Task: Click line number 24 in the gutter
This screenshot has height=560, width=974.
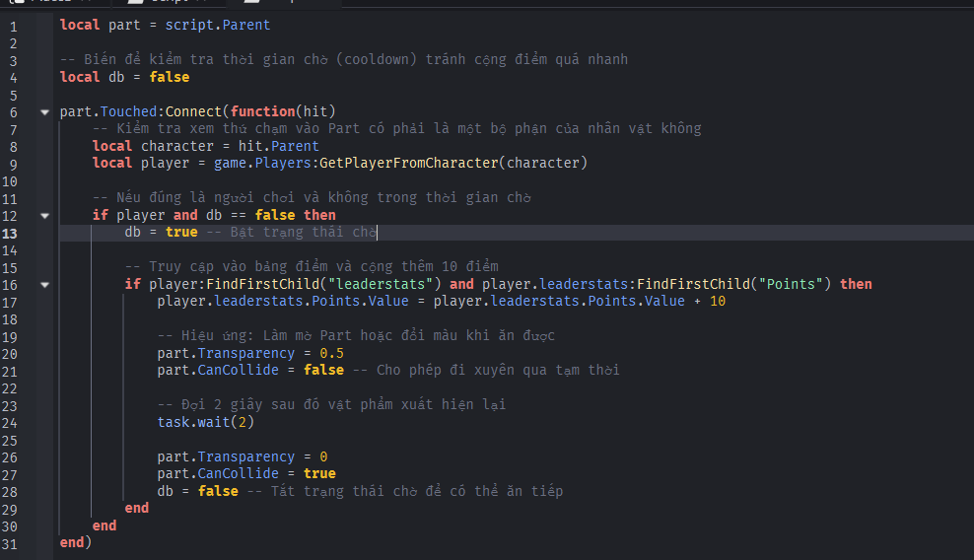Action: coord(11,422)
